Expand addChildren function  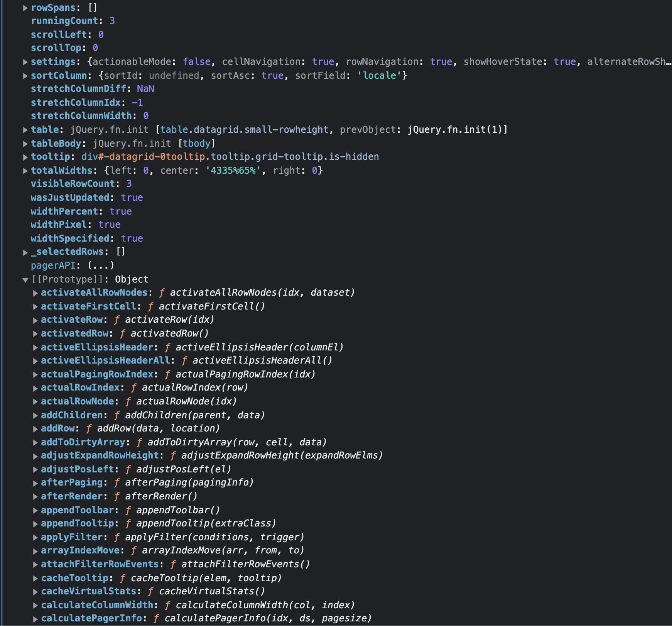click(x=35, y=415)
